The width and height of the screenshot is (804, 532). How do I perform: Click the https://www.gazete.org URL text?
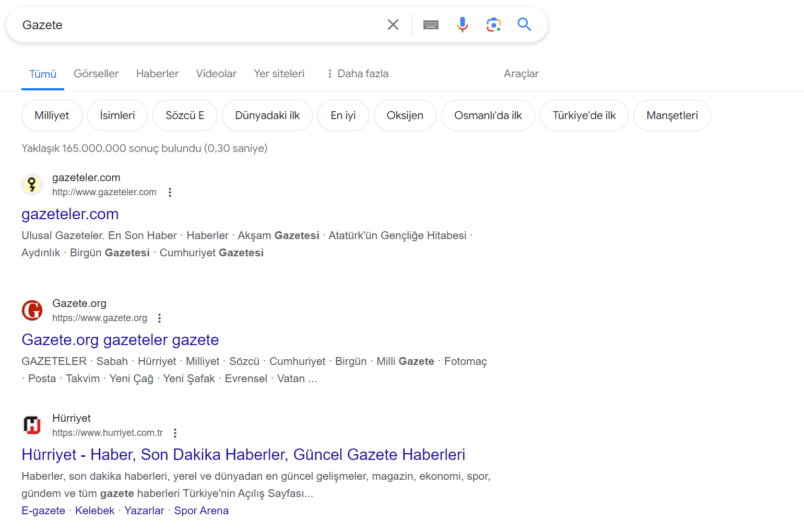100,318
